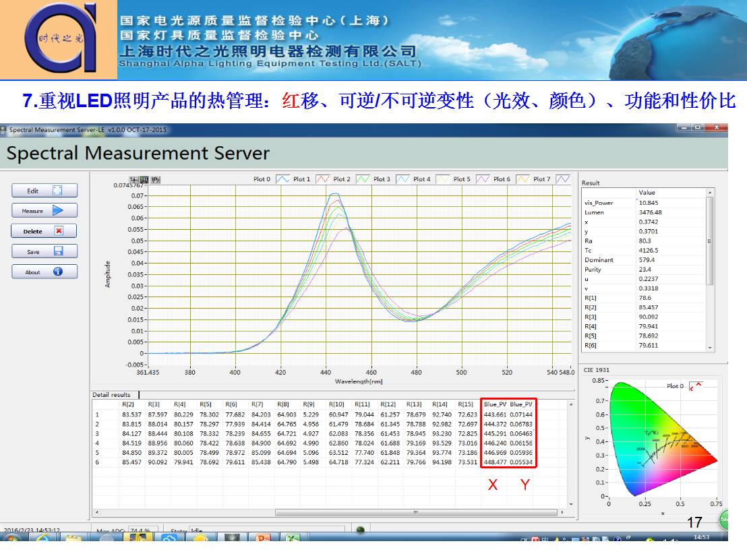Click the Tc value 4126.5
This screenshot has height=560, width=747.
point(649,251)
